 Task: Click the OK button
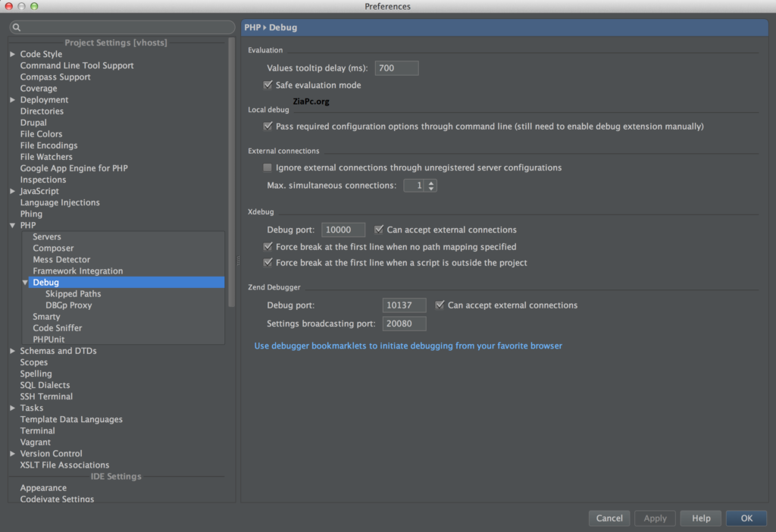pos(746,518)
